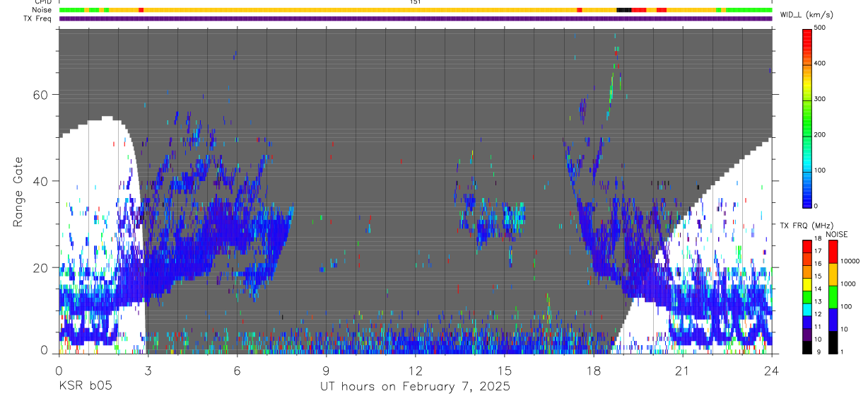Screen dimensions: 868x401
Task: Click the '15' tick on the UT hours axis
Action: 504,371
